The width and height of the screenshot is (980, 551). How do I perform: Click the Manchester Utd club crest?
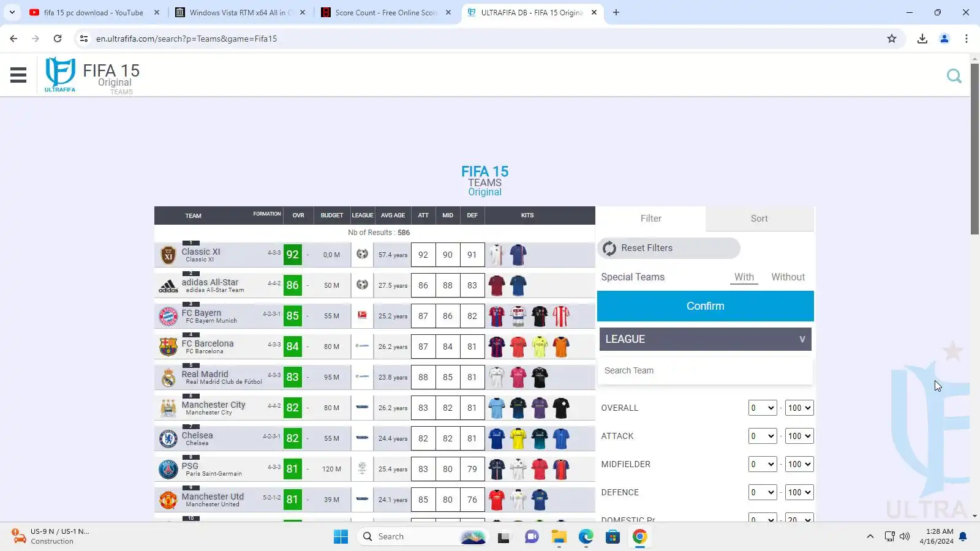tap(168, 500)
